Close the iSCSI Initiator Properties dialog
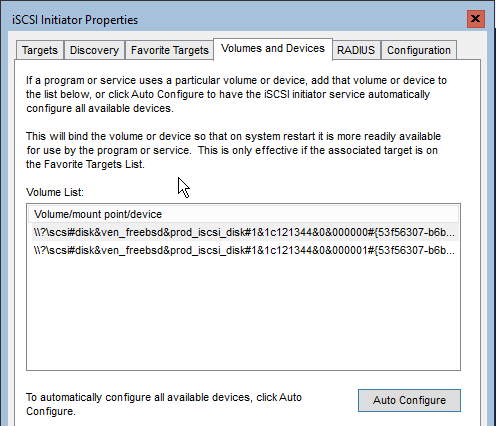The height and width of the screenshot is (426, 496). pos(476,19)
